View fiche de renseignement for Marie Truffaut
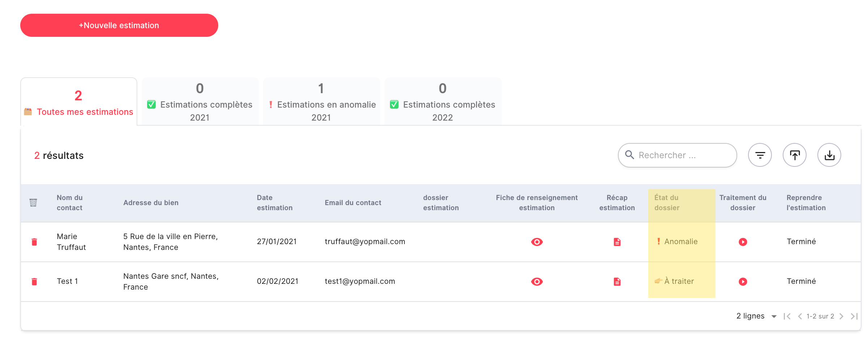The height and width of the screenshot is (338, 868). 537,242
